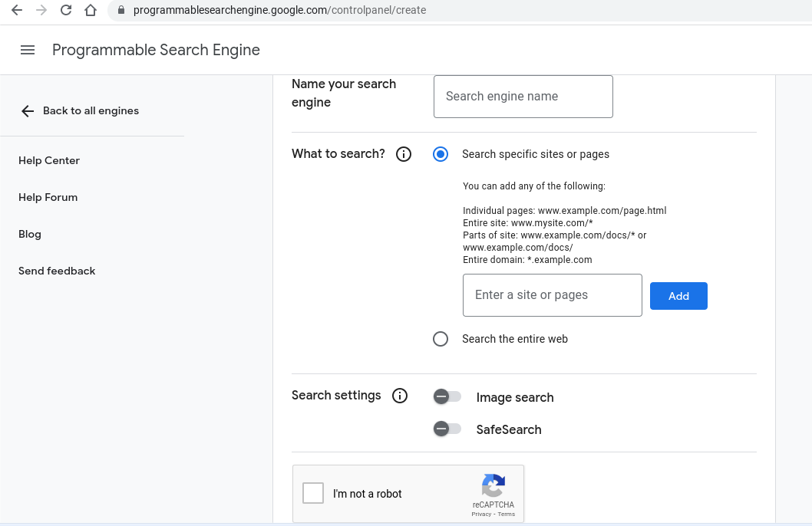Click the info icon beside Search settings
This screenshot has height=526, width=812.
click(x=400, y=396)
